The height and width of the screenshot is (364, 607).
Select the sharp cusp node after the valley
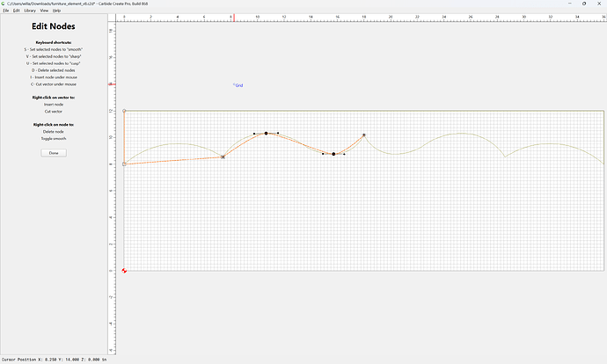[x=364, y=135]
